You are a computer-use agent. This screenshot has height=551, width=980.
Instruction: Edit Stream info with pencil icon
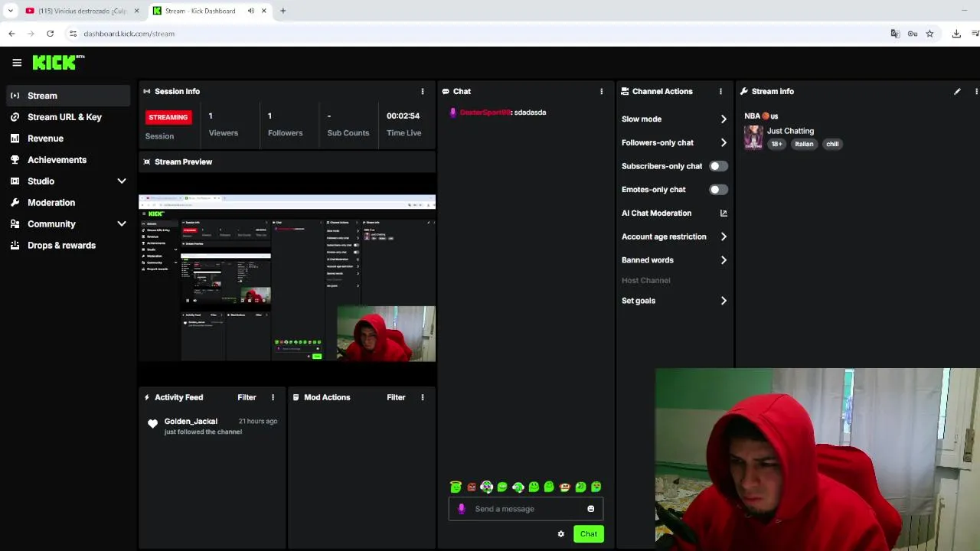coord(957,91)
